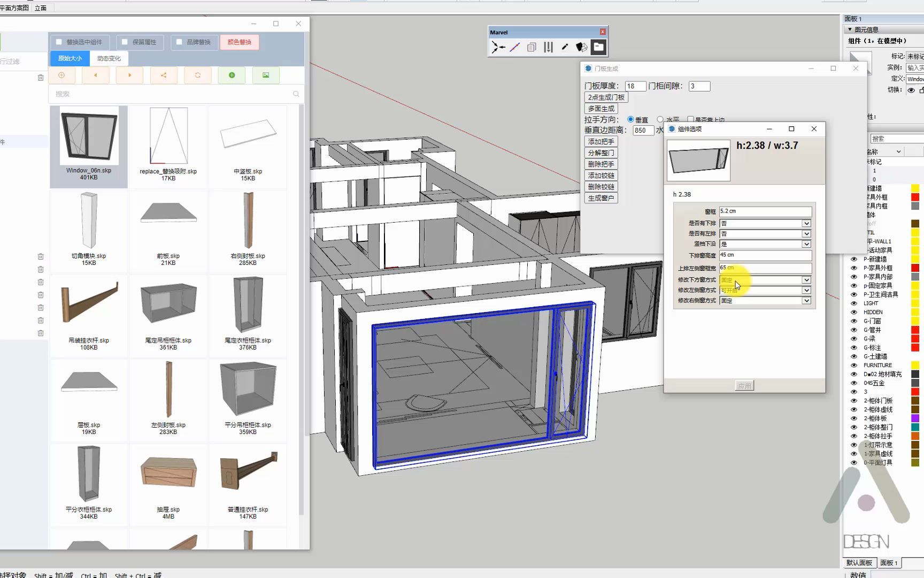Click the share icon in the component library panel
The width and height of the screenshot is (924, 578).
[164, 75]
